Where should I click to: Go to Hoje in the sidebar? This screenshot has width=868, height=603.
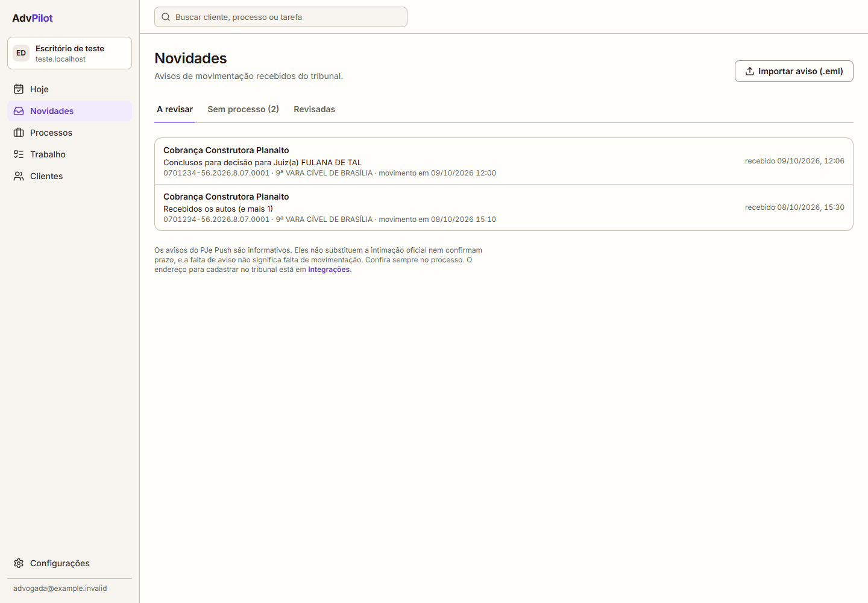coord(69,89)
